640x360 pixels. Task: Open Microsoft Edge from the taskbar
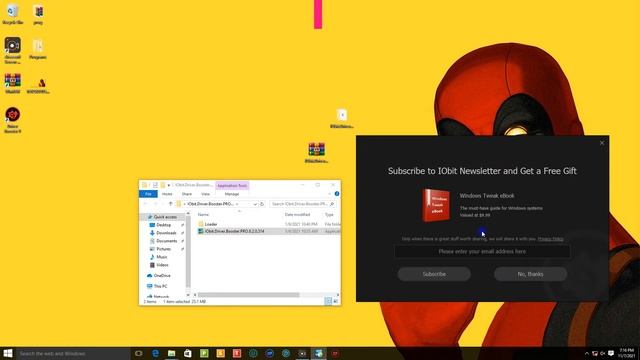click(x=155, y=353)
